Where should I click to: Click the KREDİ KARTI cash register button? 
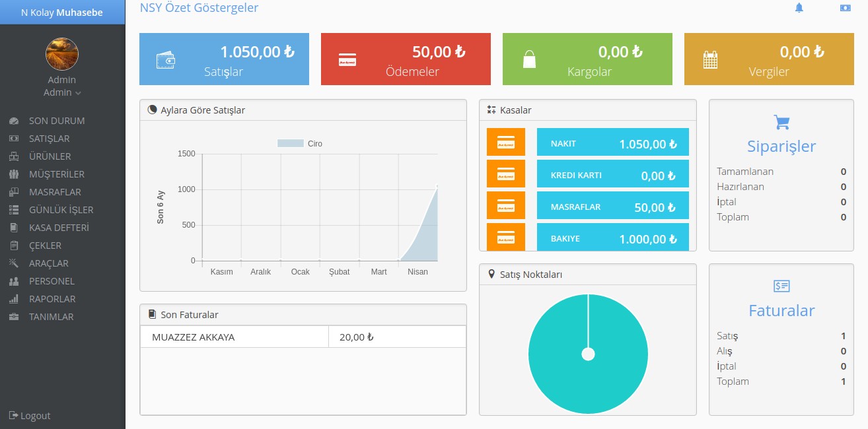click(612, 176)
